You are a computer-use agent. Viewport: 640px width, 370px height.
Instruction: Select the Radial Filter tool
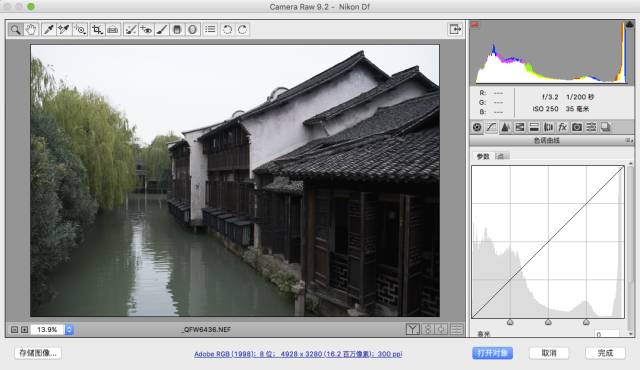coord(193,29)
